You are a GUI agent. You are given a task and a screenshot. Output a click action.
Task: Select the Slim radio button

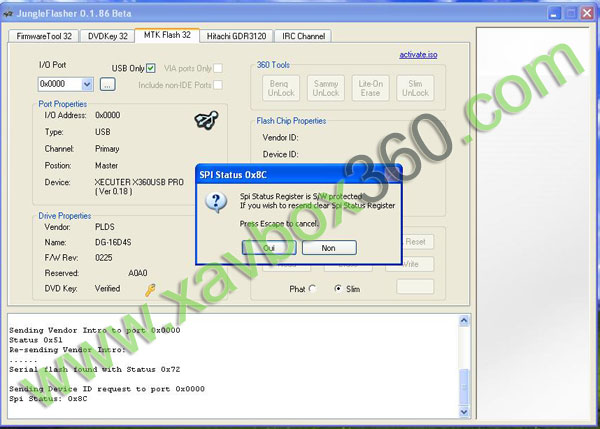[338, 289]
